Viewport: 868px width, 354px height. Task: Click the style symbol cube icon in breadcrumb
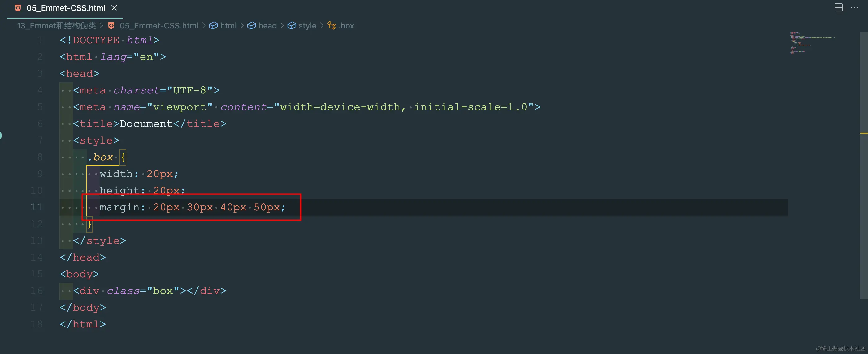coord(292,26)
